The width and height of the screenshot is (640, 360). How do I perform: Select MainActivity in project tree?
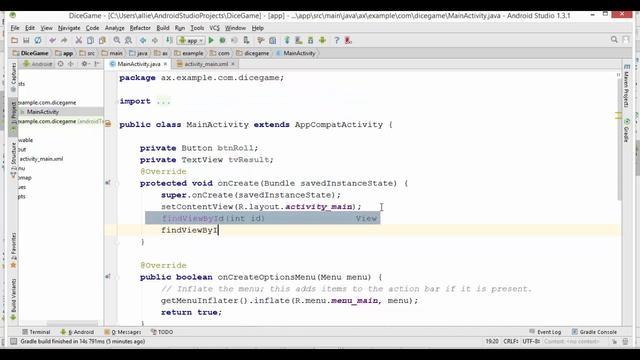coord(42,112)
